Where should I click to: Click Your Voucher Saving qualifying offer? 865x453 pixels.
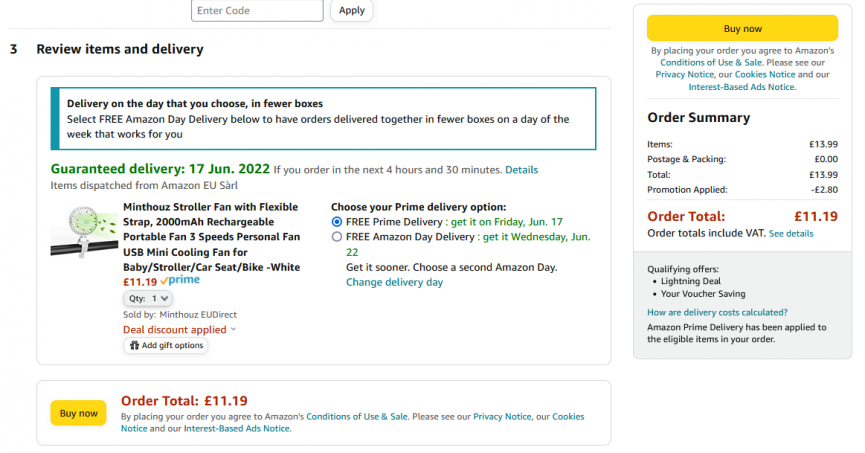tap(703, 294)
